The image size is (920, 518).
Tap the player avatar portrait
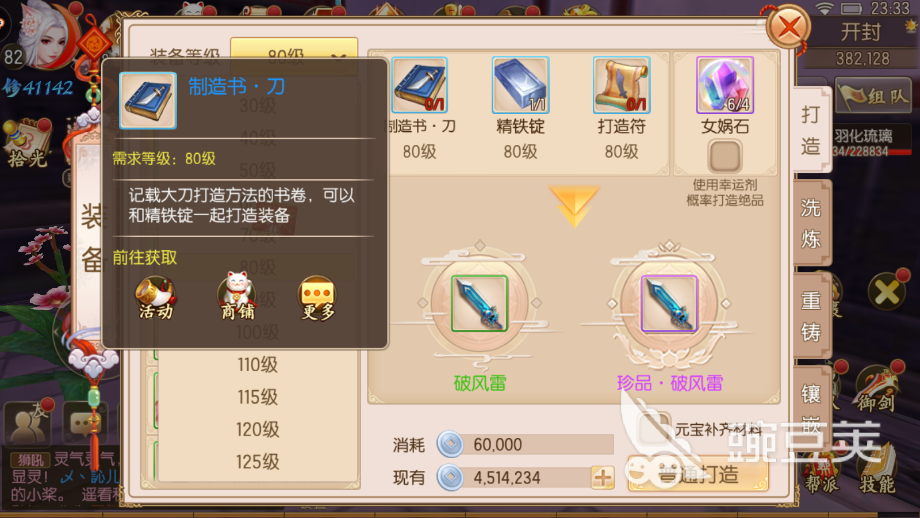coord(44,35)
